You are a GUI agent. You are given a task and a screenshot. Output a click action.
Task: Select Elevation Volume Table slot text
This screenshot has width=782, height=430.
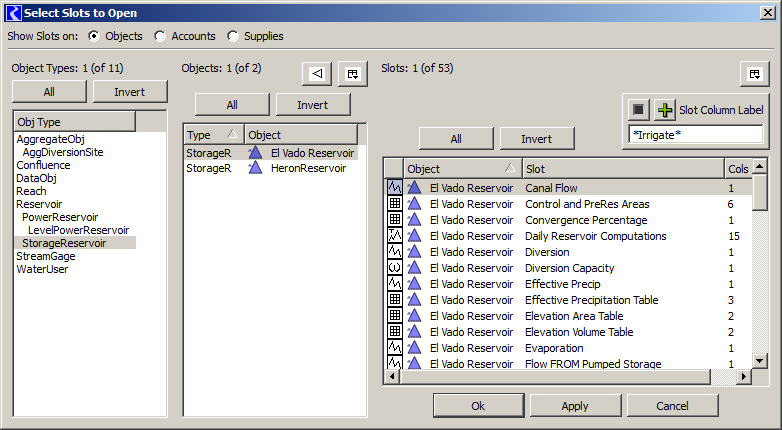click(x=579, y=332)
